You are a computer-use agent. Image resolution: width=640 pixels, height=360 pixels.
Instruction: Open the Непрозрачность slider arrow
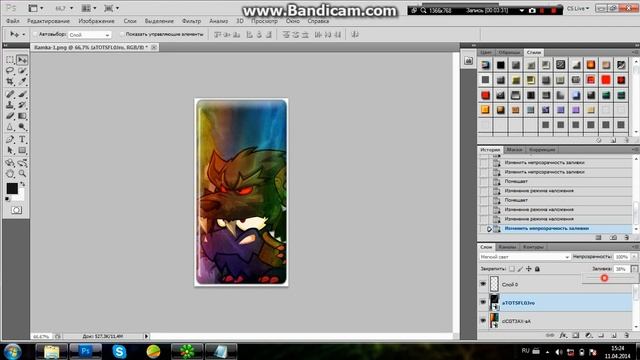tap(634, 257)
